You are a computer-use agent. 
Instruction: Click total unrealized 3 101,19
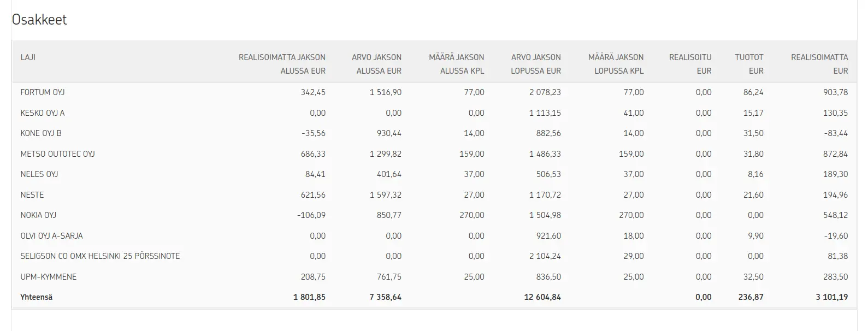point(832,297)
